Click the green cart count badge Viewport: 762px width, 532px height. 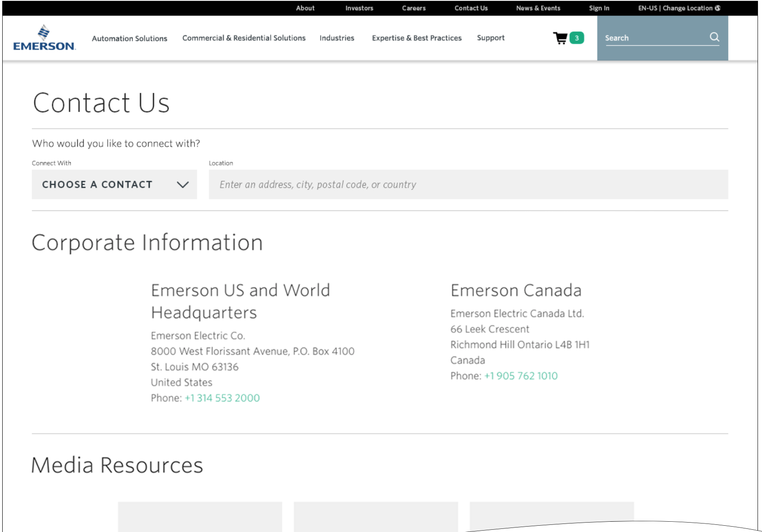tap(576, 38)
